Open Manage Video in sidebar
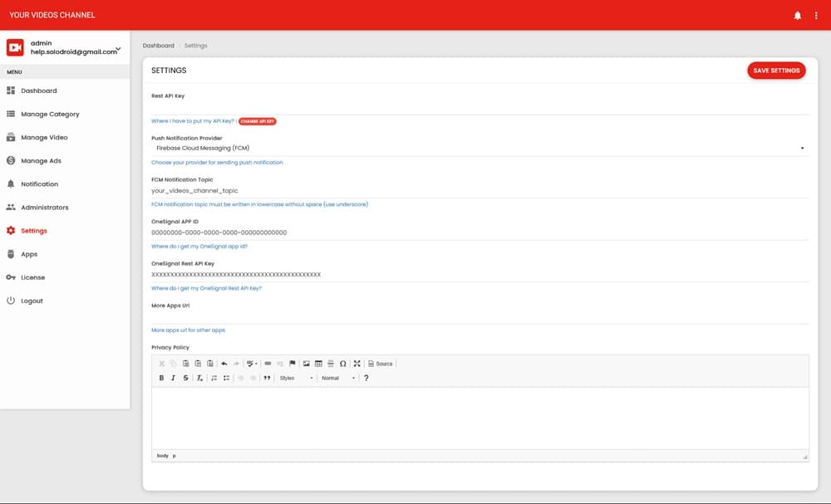 click(x=44, y=137)
